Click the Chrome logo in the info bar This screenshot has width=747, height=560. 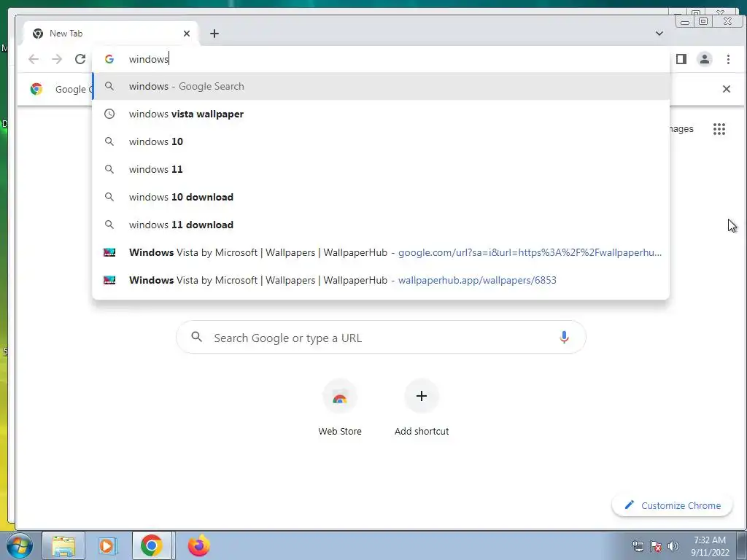click(x=36, y=89)
